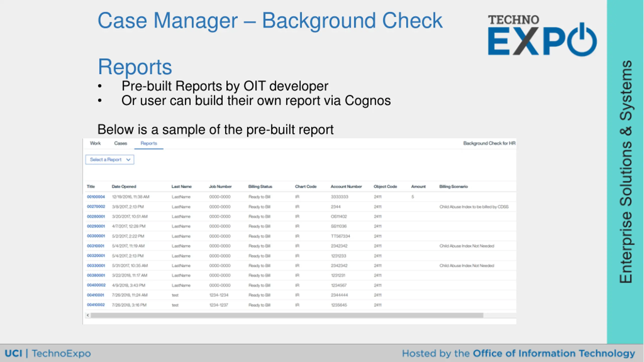Click the amount value 5
This screenshot has height=362, width=644.
pyautogui.click(x=413, y=197)
